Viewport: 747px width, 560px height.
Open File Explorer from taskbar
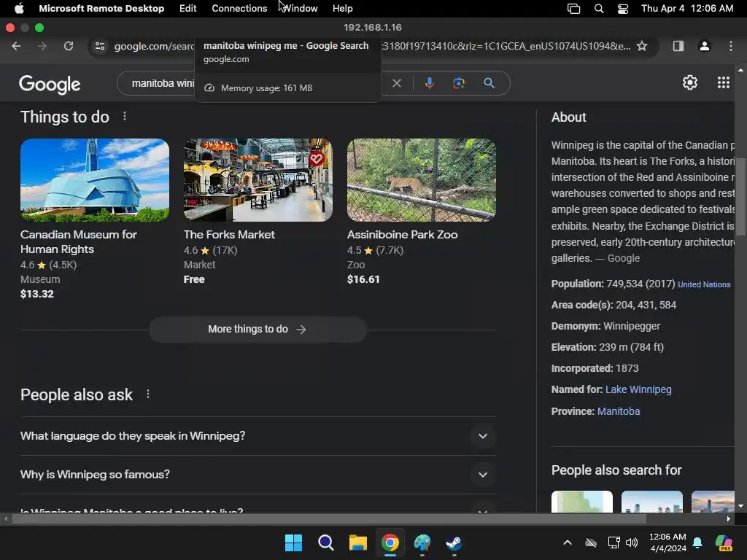pyautogui.click(x=357, y=542)
